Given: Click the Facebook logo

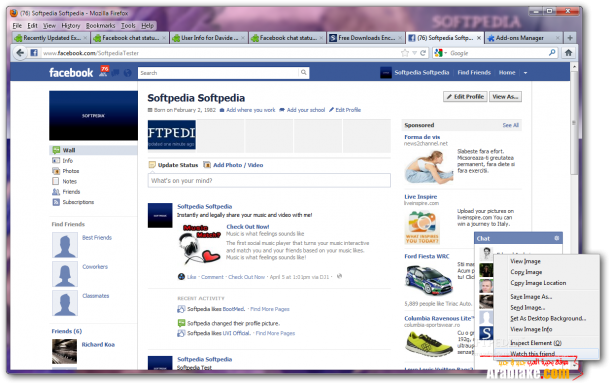Looking at the screenshot, I should coord(71,73).
